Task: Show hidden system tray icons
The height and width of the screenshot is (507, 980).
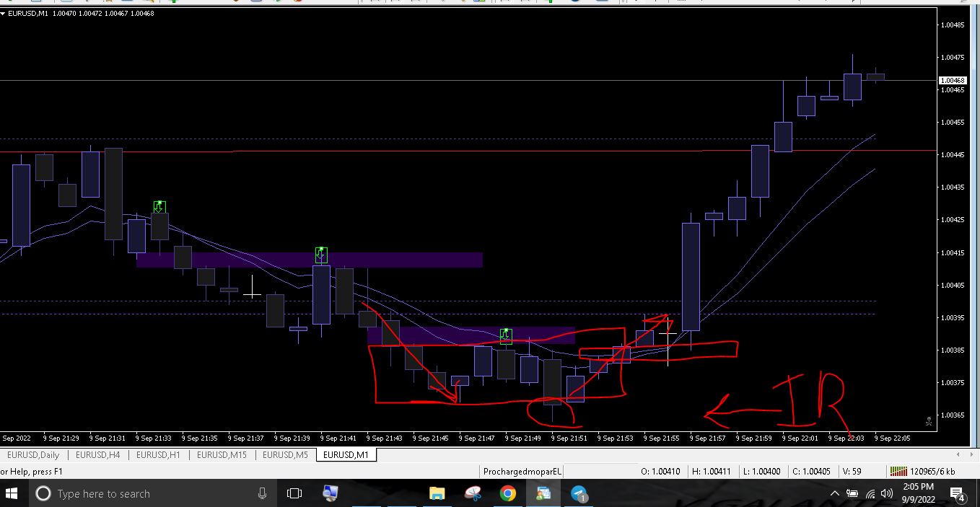Action: point(835,494)
